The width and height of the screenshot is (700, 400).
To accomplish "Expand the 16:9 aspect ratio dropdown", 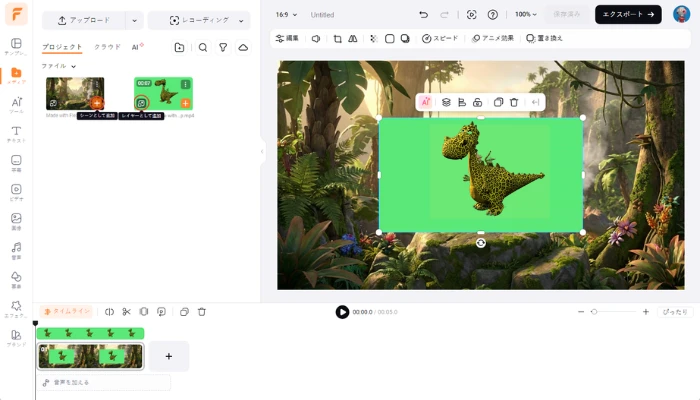I will [286, 15].
